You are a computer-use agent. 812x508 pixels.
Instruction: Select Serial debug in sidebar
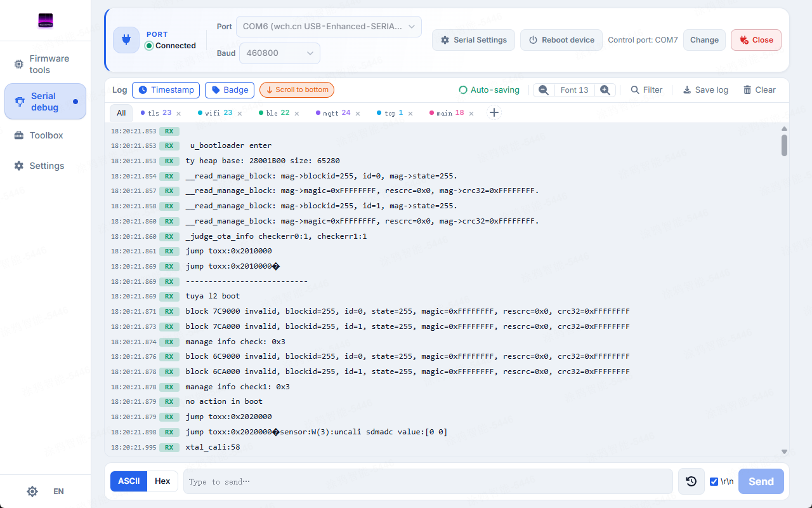click(45, 102)
